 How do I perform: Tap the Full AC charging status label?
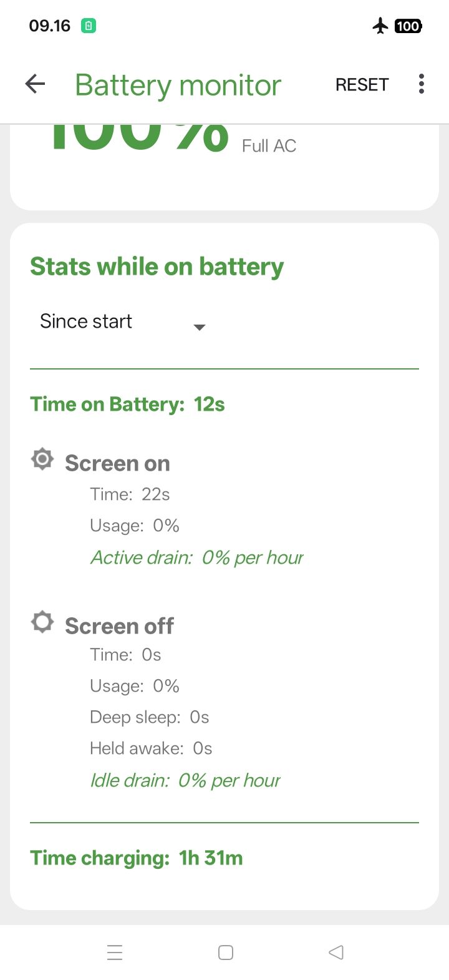(x=269, y=146)
